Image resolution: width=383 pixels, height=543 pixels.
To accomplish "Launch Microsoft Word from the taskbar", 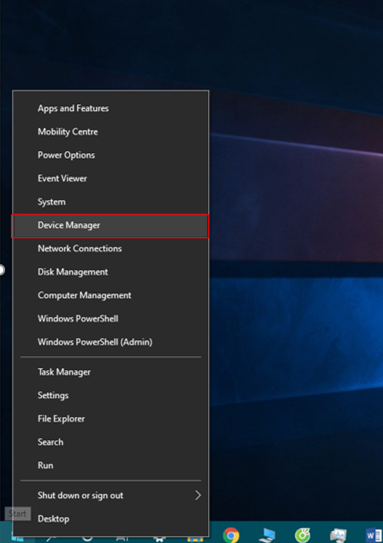I will [x=374, y=535].
